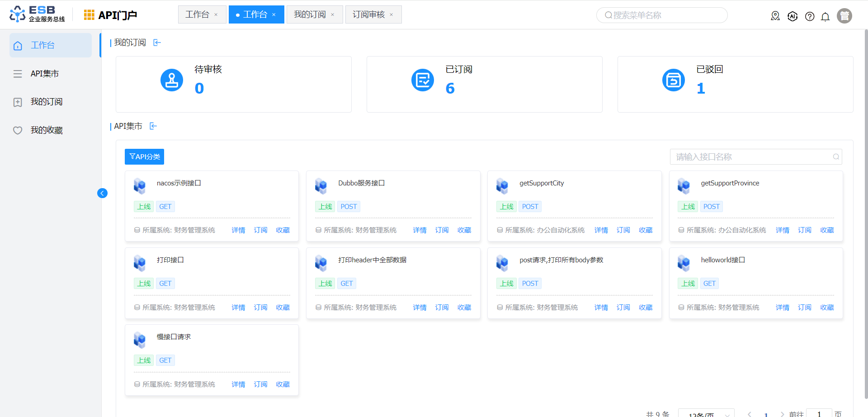Click the AI assistant icon in header
This screenshot has width=868, height=417.
click(793, 17)
